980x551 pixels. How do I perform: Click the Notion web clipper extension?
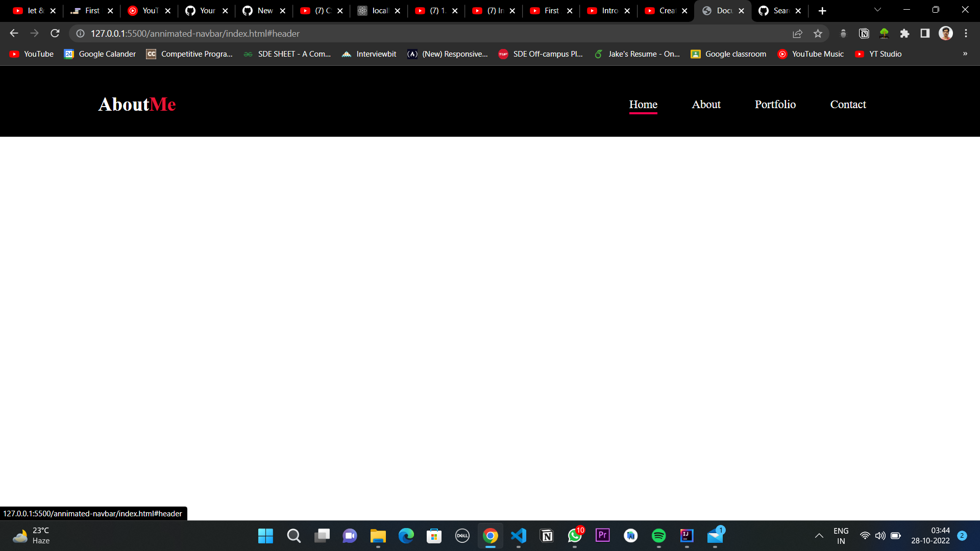pos(864,33)
